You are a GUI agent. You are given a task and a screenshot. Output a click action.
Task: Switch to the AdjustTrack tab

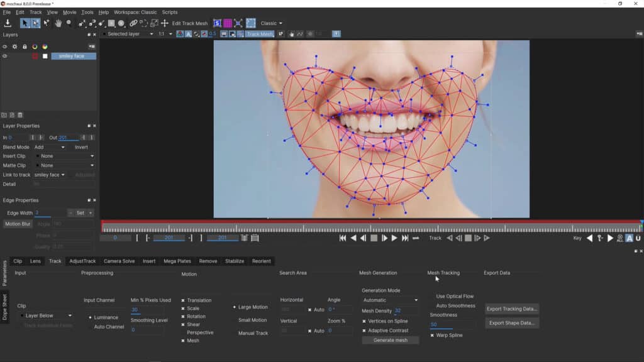tap(82, 261)
